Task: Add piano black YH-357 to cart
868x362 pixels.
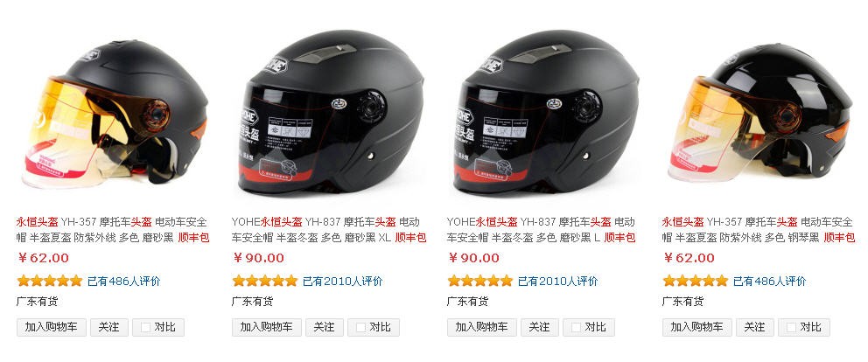Action: [697, 327]
